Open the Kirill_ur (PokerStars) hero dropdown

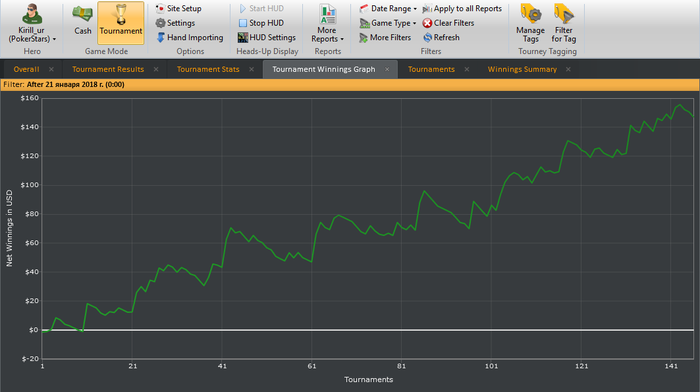(x=32, y=35)
